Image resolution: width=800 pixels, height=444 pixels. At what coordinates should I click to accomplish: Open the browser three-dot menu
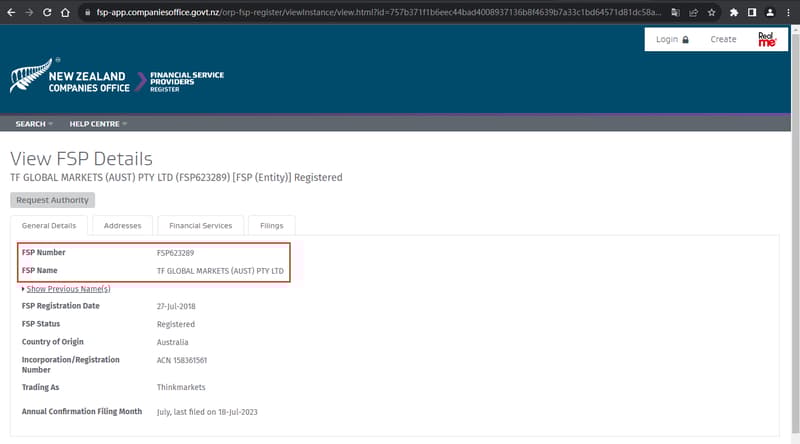pos(790,13)
